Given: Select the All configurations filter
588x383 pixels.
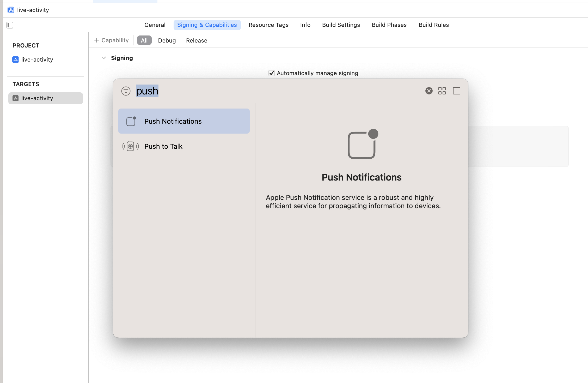Looking at the screenshot, I should tap(144, 40).
